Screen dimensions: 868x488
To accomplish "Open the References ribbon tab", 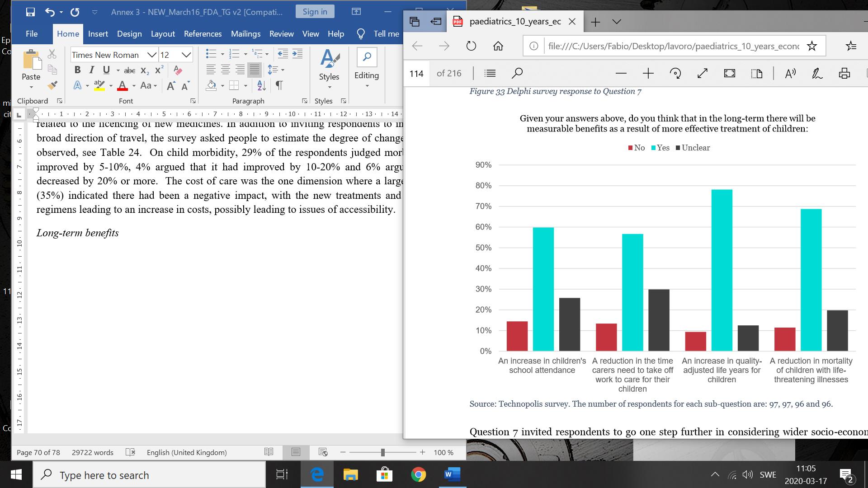I will 203,34.
